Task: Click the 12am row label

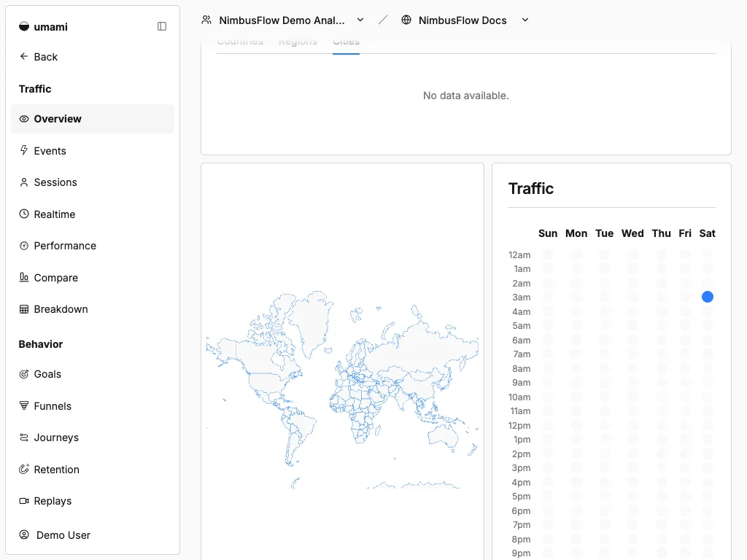Action: [x=519, y=254]
